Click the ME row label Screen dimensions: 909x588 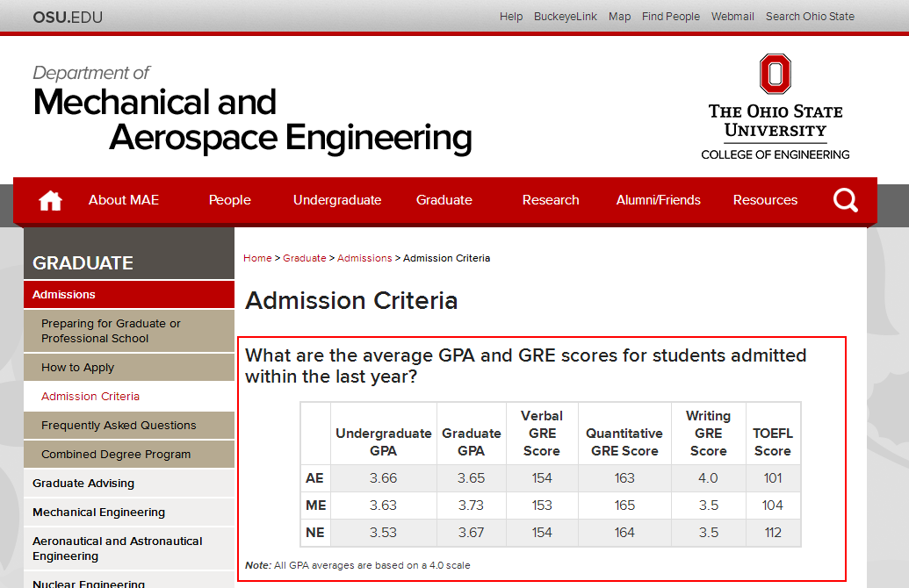tap(315, 506)
